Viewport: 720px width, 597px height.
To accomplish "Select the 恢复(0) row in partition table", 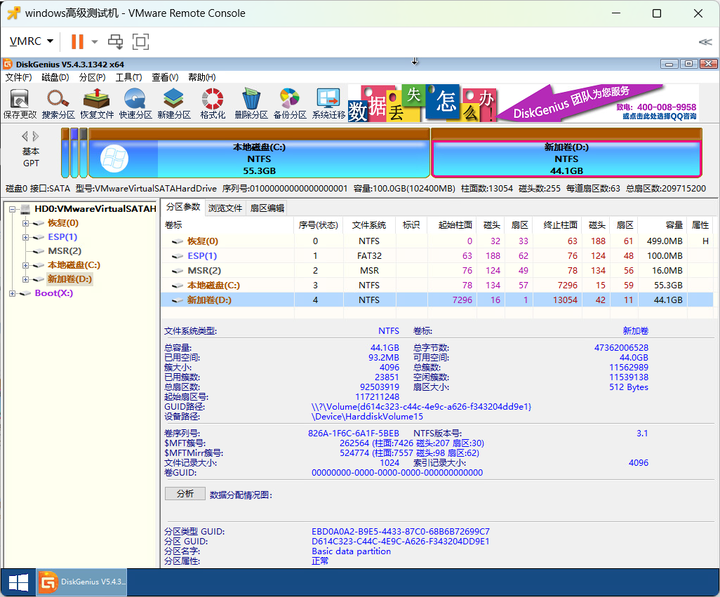I will click(x=437, y=241).
